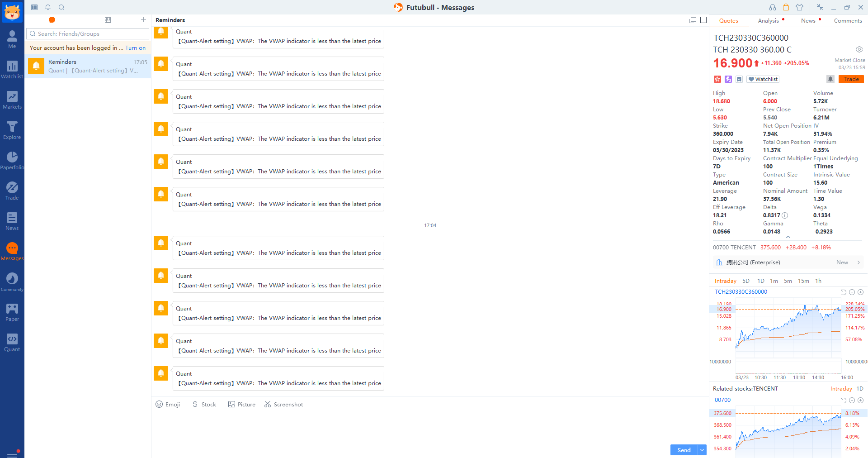Collapse the option details with the chevron

(788, 237)
